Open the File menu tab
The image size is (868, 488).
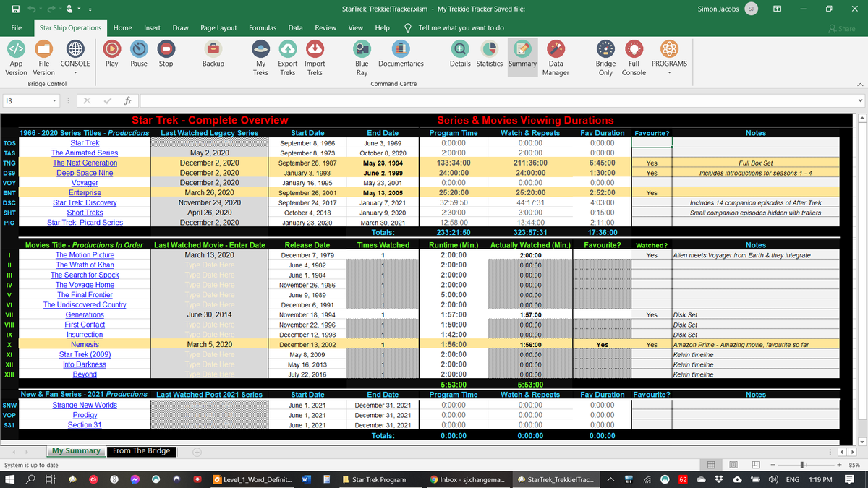[x=16, y=28]
